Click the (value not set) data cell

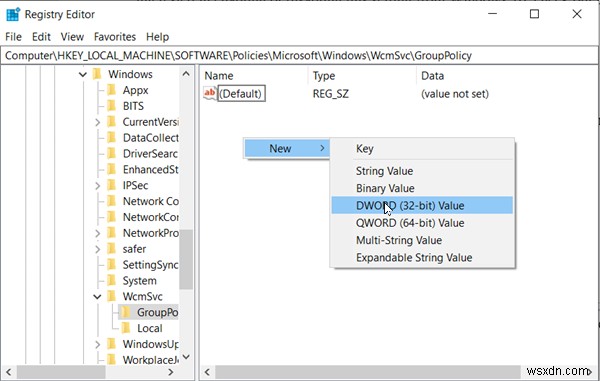[455, 94]
